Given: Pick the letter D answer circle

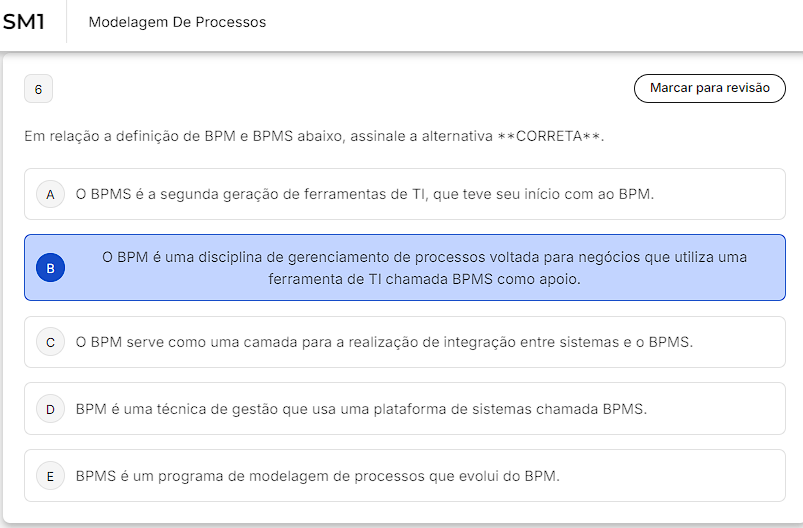Looking at the screenshot, I should coord(50,409).
